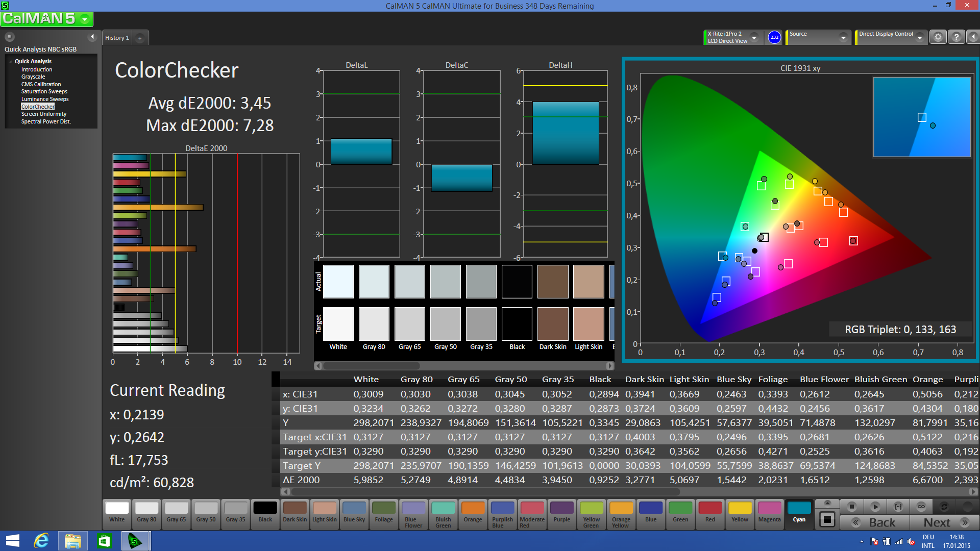Toggle the round button above Quick Analysis
This screenshot has width=980, height=551.
coord(10,37)
